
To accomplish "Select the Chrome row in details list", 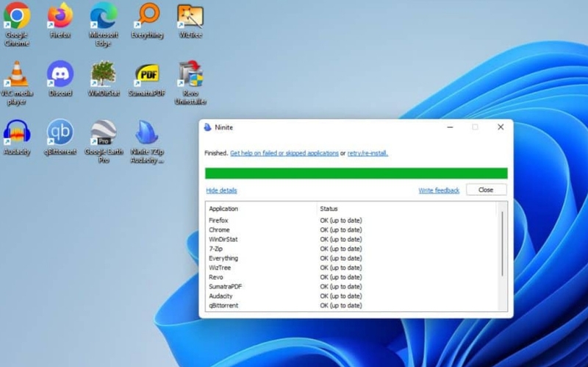I will pyautogui.click(x=351, y=229).
